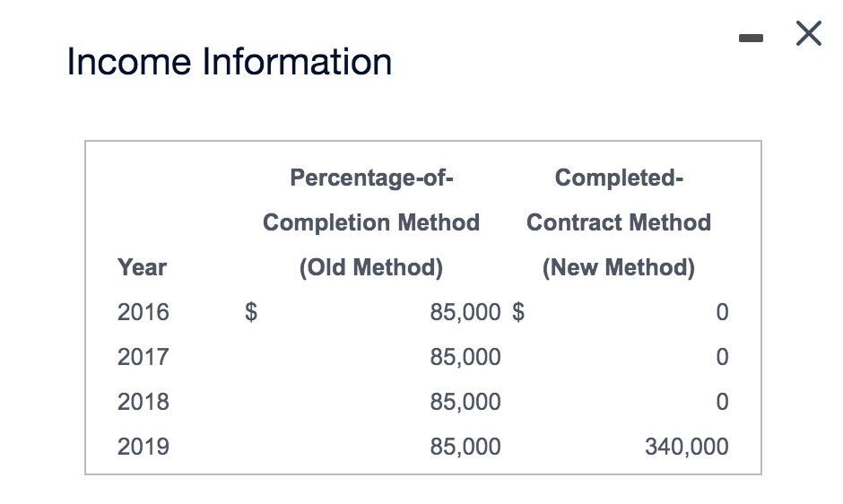This screenshot has width=843, height=504.
Task: Click the dollar sign before the old method column
Action: (252, 312)
